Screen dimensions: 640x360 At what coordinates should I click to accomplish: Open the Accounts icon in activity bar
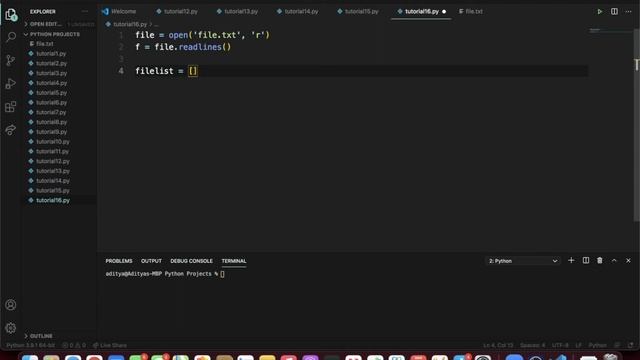coord(11,305)
